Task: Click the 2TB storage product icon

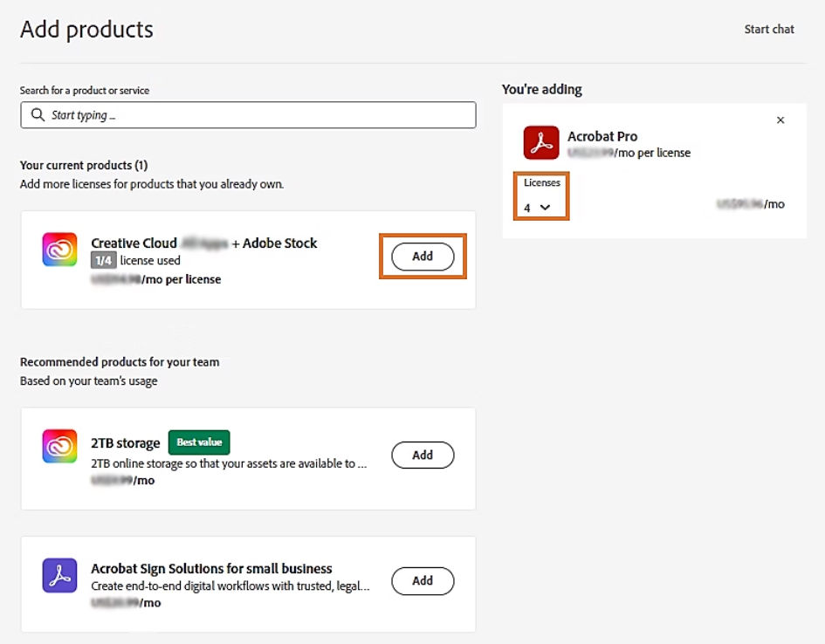Action: click(59, 446)
